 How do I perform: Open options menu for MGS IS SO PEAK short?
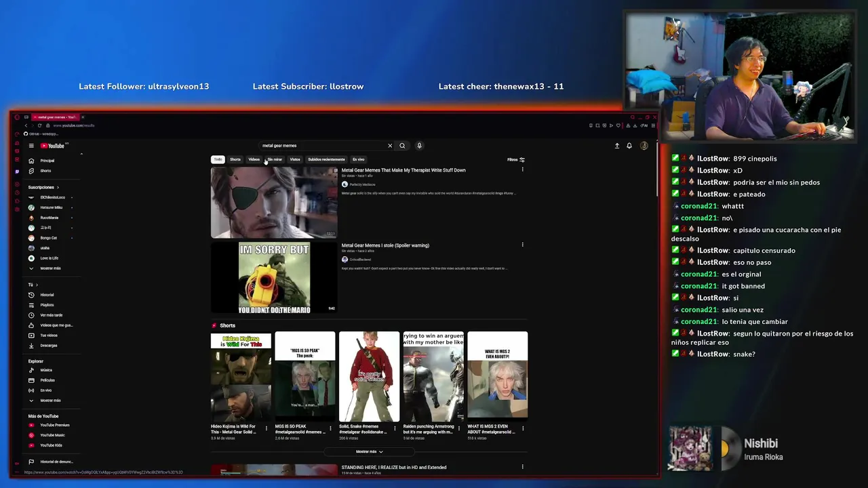point(330,428)
